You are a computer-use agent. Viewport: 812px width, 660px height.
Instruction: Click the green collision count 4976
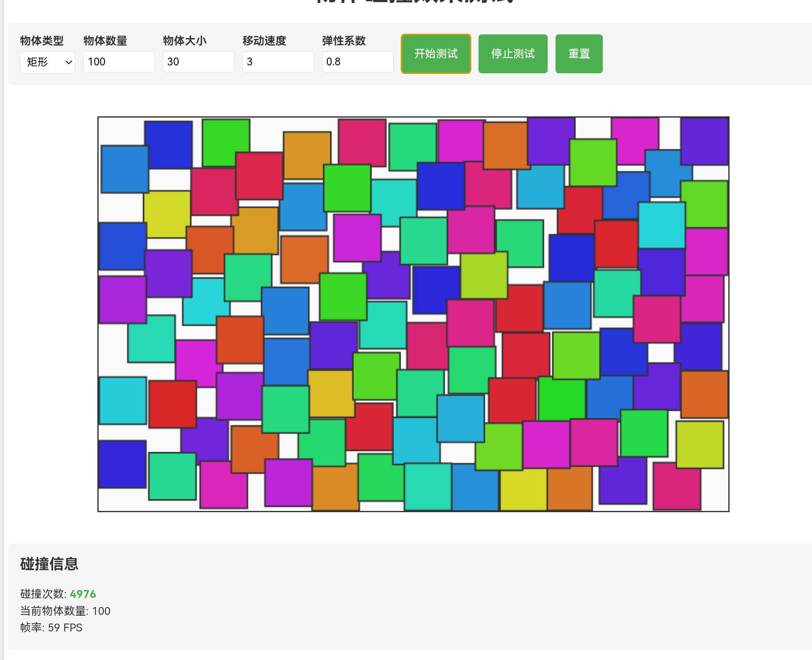click(x=82, y=594)
